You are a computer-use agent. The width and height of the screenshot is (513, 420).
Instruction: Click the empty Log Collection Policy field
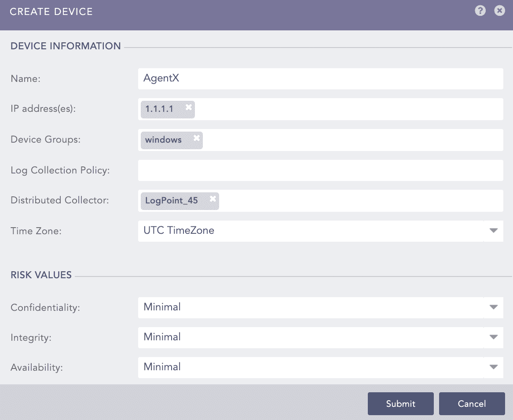[320, 170]
